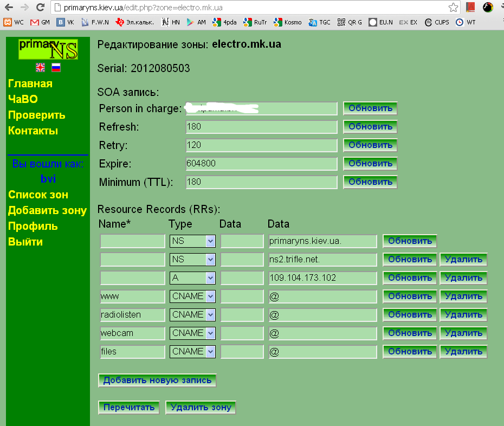Click Обновить next to the Refresh field
The width and height of the screenshot is (504, 426).
pos(370,127)
